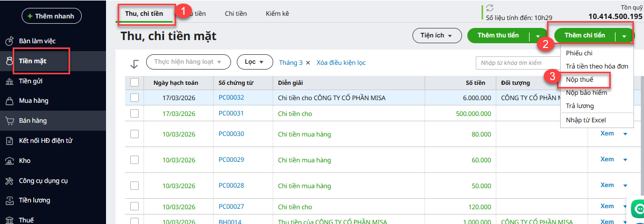Click the Công cụ dụng cụ tools icon
Viewport: 644px width, 224px height.
9,181
